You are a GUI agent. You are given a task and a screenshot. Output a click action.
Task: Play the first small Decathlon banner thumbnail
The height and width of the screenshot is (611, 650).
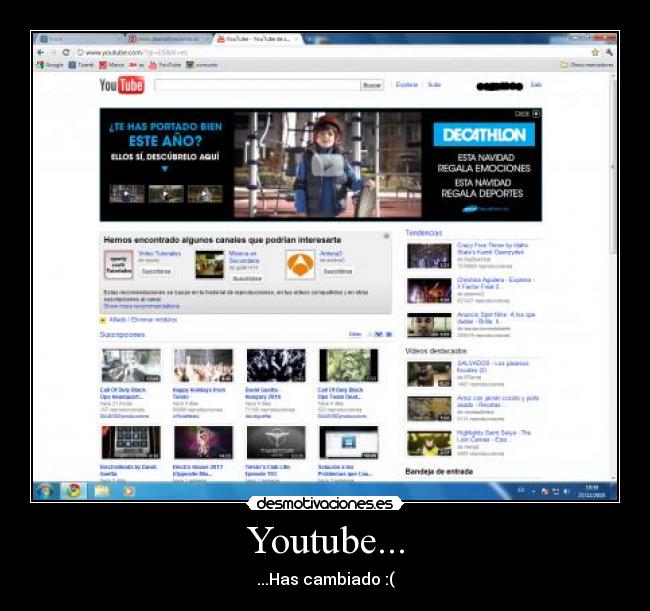[x=126, y=194]
